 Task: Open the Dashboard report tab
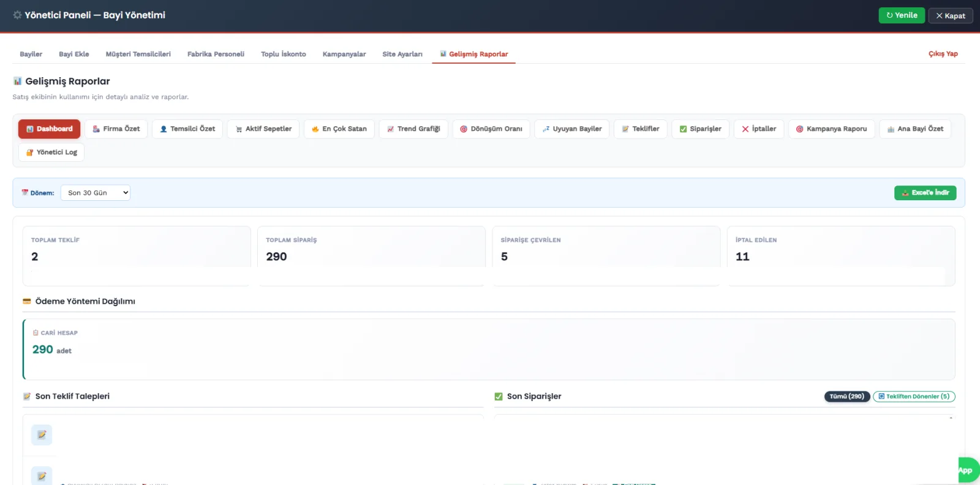(49, 129)
